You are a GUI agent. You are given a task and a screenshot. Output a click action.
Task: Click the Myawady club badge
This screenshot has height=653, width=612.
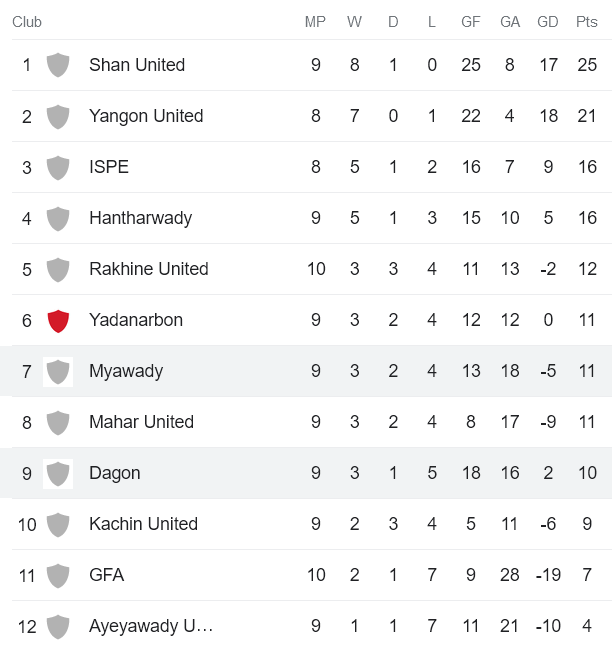pos(58,371)
